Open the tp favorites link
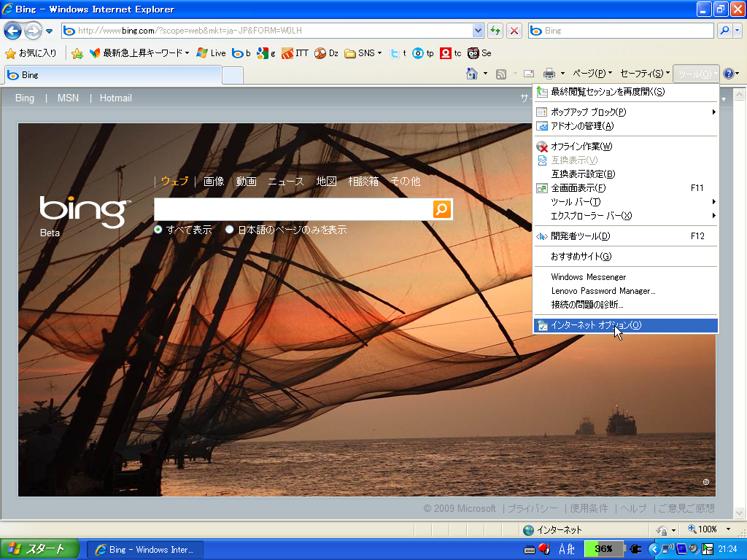Image resolution: width=747 pixels, height=560 pixels. coord(423,53)
